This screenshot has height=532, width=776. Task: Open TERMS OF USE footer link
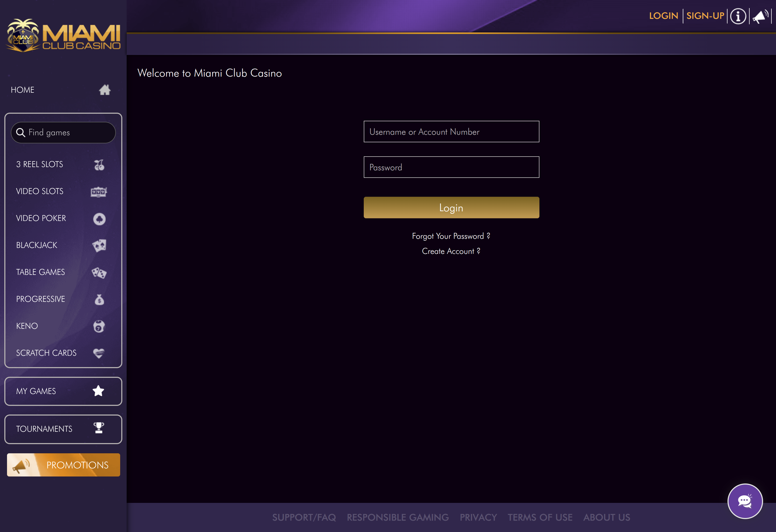point(540,517)
